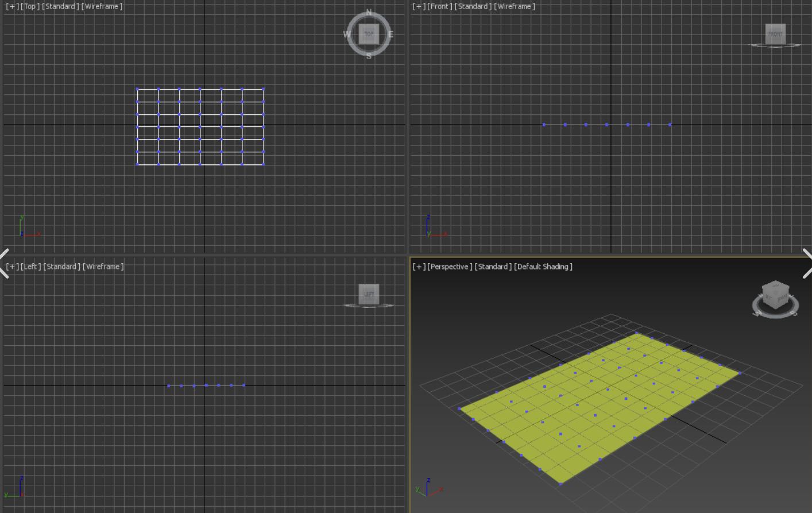Click the N compass letter on Top ViewCube
The width and height of the screenshot is (812, 513).
369,12
